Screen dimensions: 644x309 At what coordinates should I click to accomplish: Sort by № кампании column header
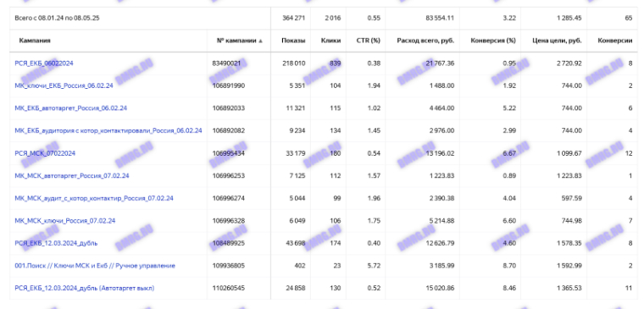tap(236, 41)
